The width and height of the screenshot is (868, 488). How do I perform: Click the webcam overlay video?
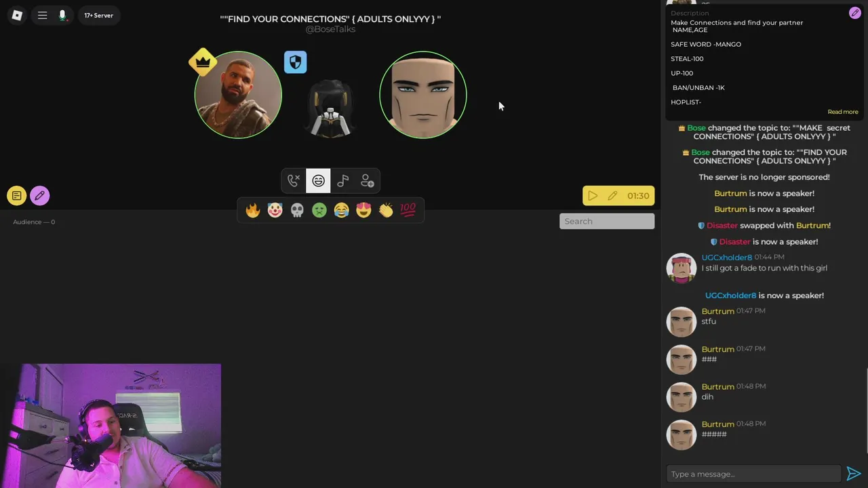click(111, 426)
